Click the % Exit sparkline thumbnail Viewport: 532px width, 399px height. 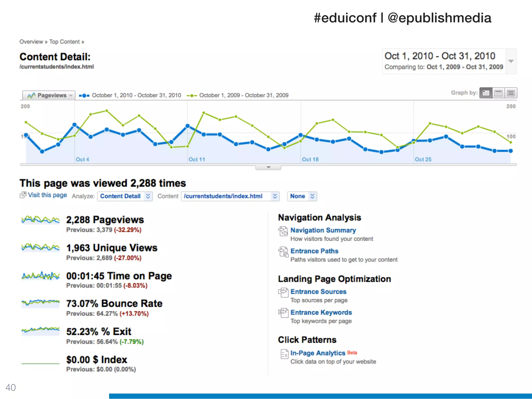click(x=41, y=331)
